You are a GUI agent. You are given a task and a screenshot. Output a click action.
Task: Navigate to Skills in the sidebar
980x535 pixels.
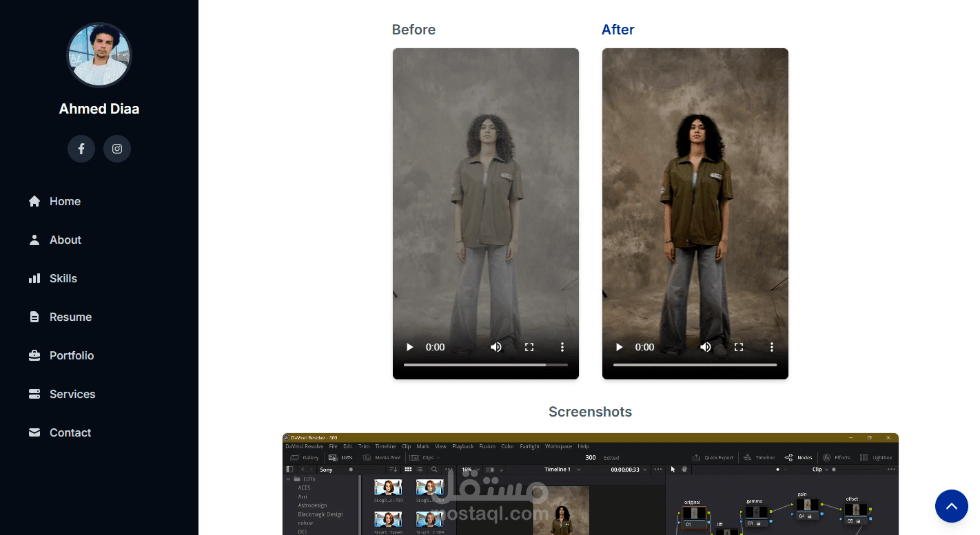tap(52, 278)
